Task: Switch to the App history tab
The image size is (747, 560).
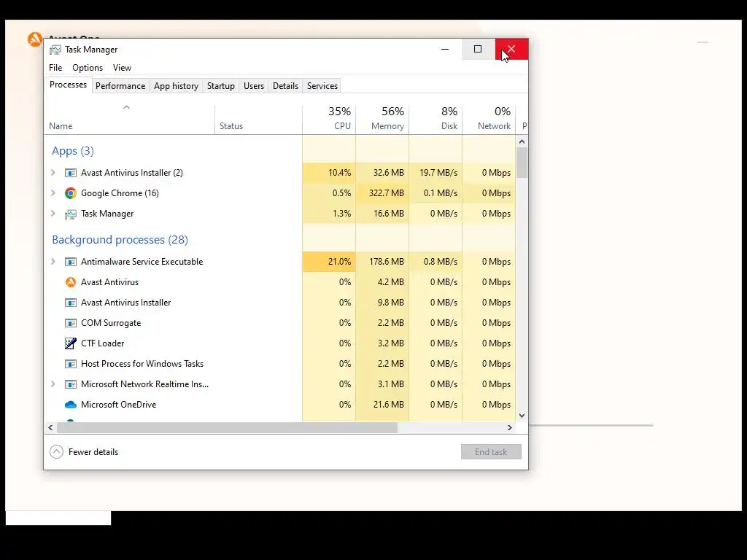Action: (176, 86)
